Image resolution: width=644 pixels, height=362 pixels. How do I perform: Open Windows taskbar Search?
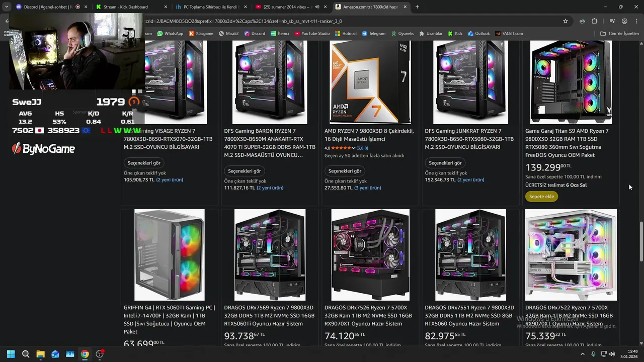26,354
